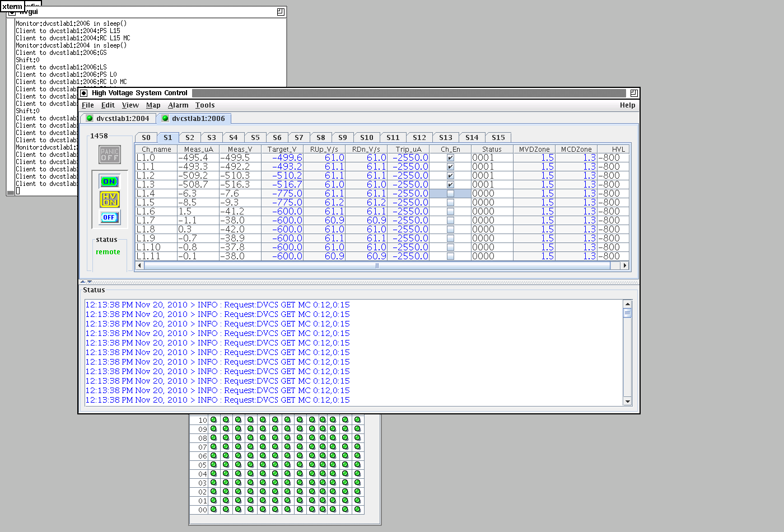Hit the PANIC OFF button
Screen dimensions: 784x532
[x=110, y=155]
